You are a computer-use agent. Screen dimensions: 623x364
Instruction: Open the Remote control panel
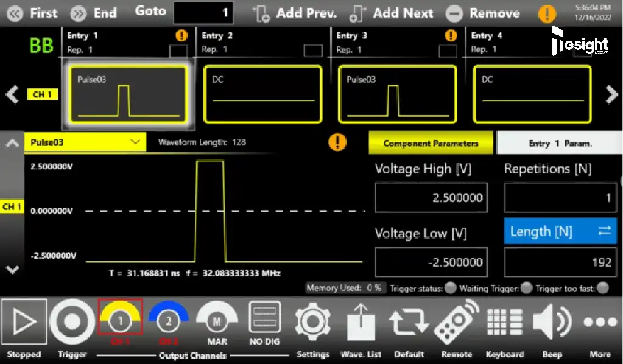click(x=457, y=323)
